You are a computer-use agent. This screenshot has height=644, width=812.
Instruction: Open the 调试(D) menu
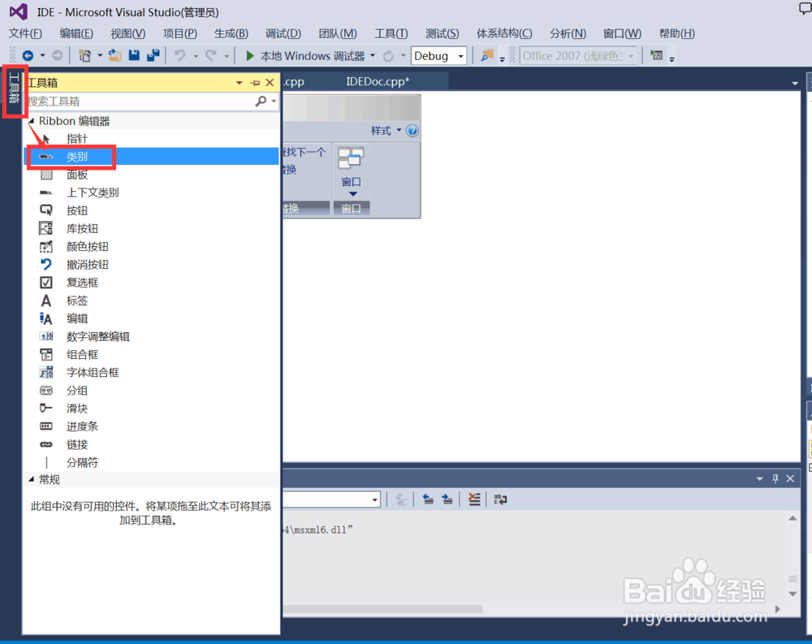pos(282,33)
